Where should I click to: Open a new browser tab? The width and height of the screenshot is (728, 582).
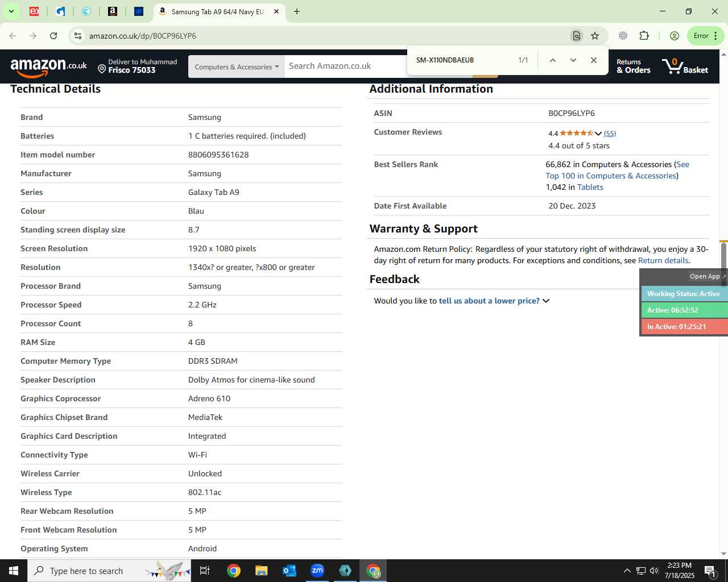click(297, 11)
